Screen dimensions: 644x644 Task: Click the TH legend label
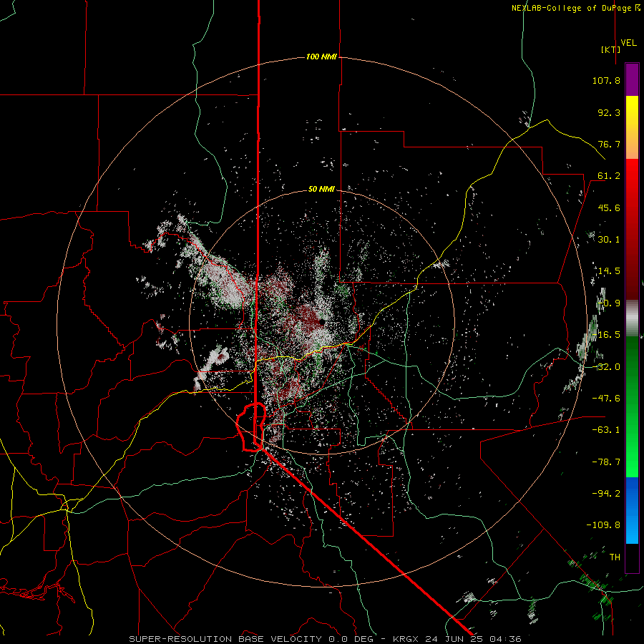click(x=615, y=557)
